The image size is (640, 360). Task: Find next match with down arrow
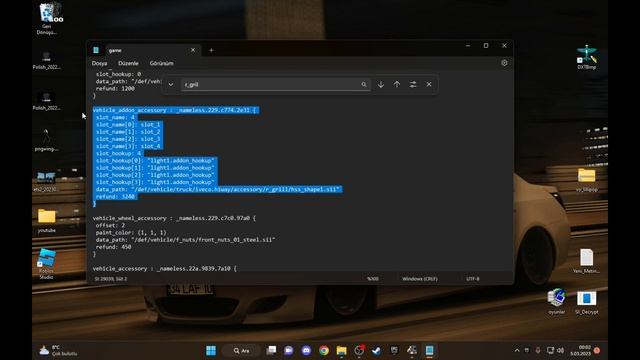[x=381, y=84]
